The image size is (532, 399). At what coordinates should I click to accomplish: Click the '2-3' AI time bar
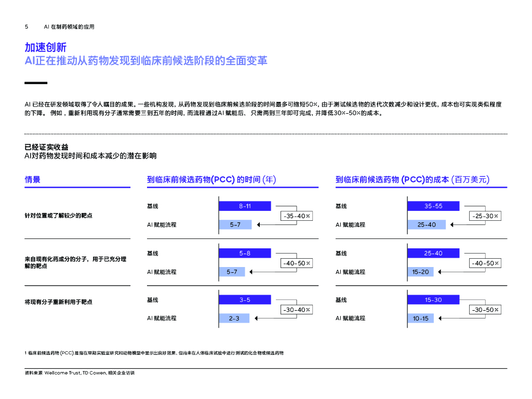point(234,318)
